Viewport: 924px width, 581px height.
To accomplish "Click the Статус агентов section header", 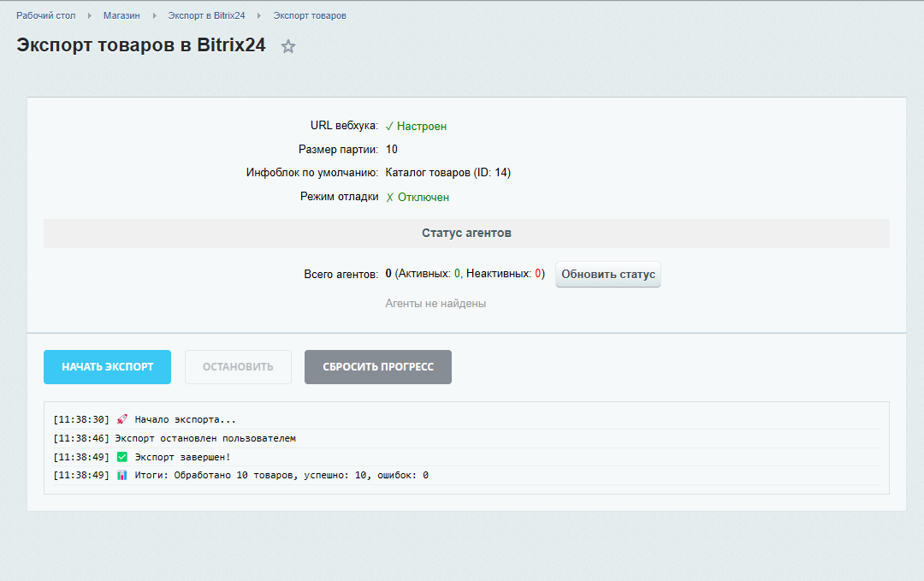I will click(467, 234).
